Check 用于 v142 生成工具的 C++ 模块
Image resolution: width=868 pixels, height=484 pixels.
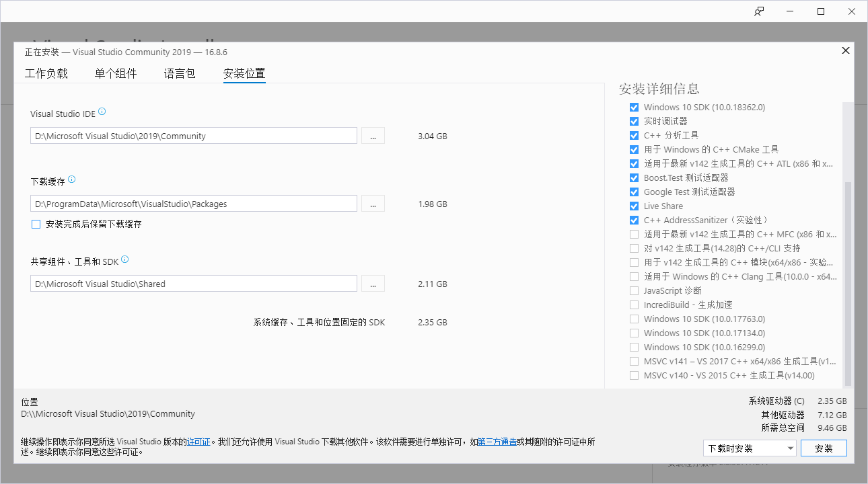click(x=634, y=263)
